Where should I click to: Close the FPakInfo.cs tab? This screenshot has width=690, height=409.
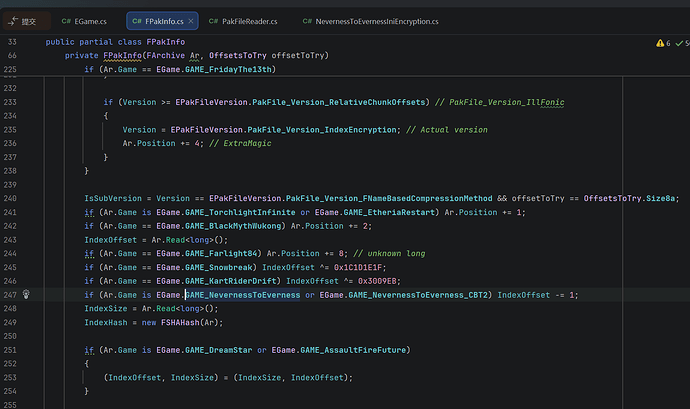coord(191,21)
